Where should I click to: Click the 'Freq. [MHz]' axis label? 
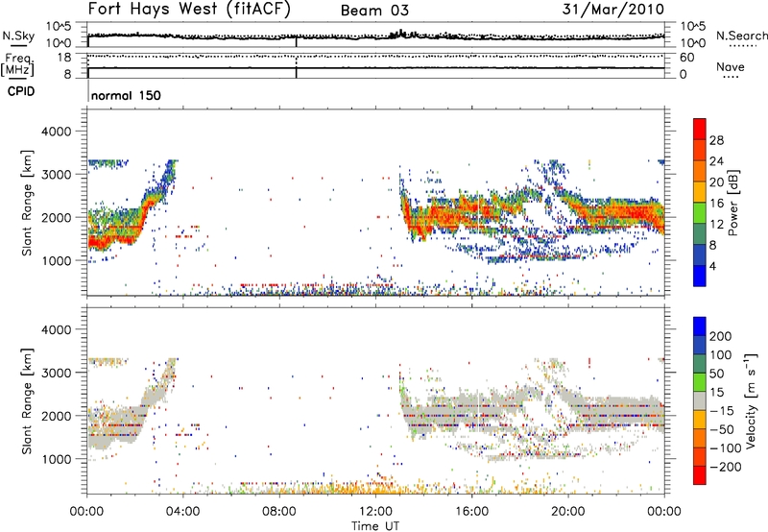pyautogui.click(x=18, y=65)
